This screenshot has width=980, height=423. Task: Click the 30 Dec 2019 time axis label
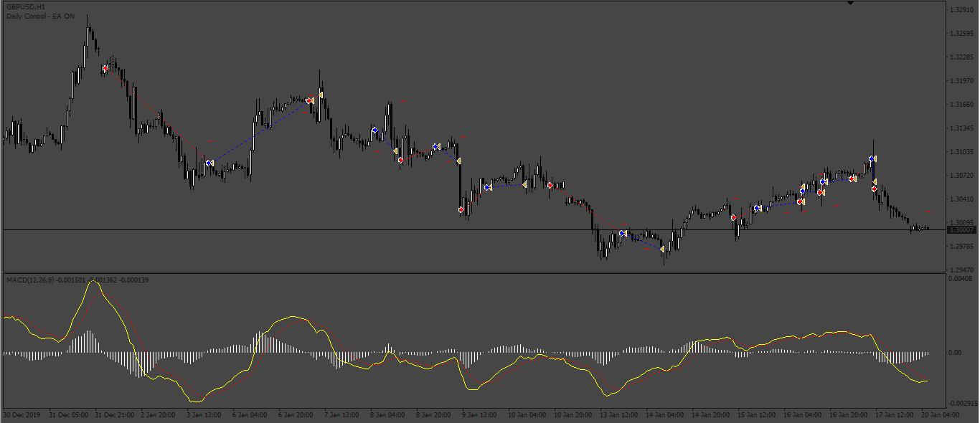22,415
